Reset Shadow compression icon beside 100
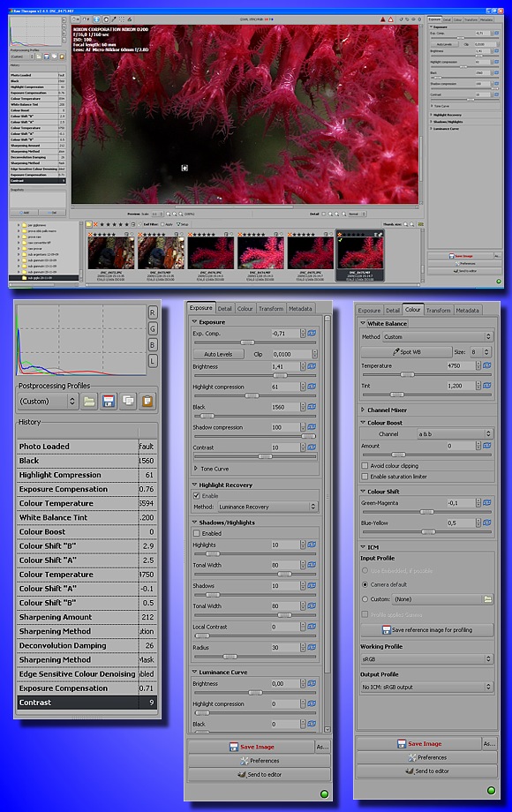Screen dimensions: 512x812 tap(312, 427)
